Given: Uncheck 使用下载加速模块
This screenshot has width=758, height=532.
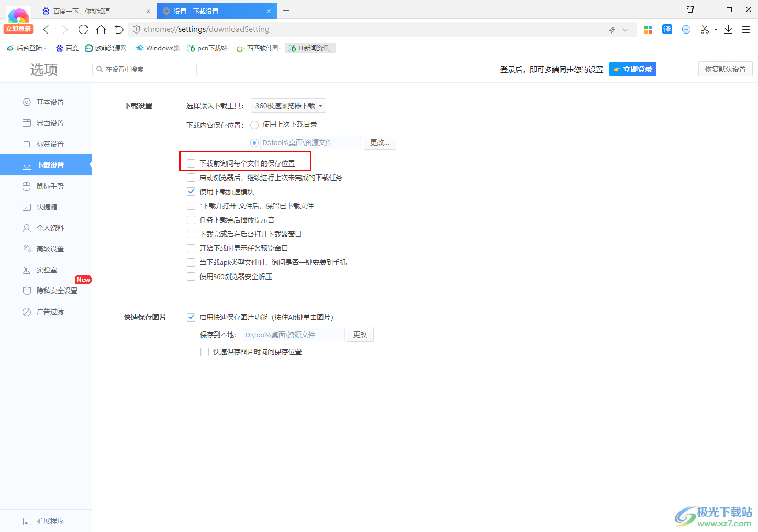Looking at the screenshot, I should pyautogui.click(x=191, y=192).
